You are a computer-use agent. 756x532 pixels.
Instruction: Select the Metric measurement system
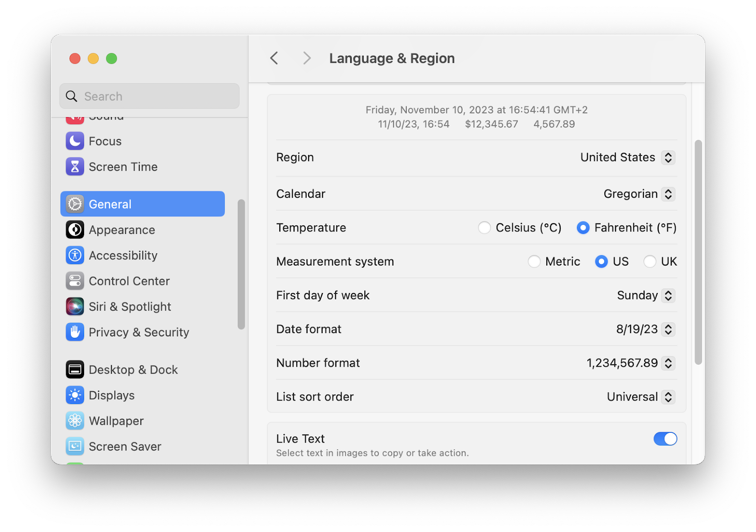(x=534, y=261)
